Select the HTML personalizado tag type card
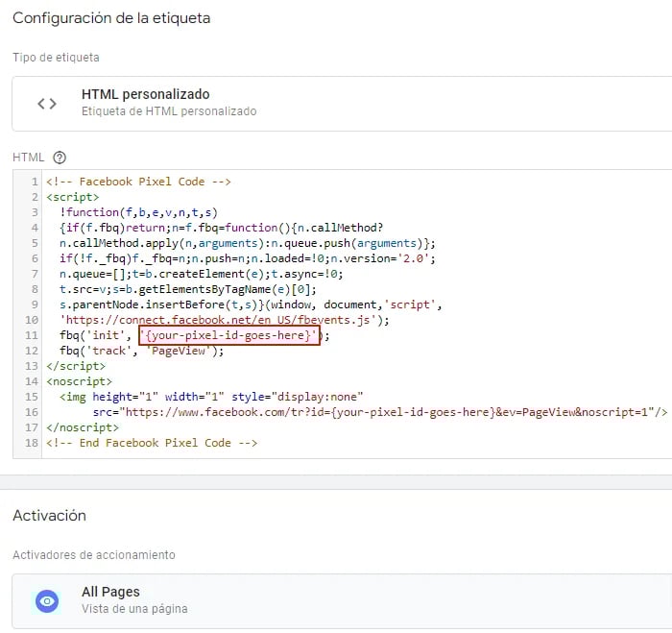The height and width of the screenshot is (633, 672). (342, 104)
